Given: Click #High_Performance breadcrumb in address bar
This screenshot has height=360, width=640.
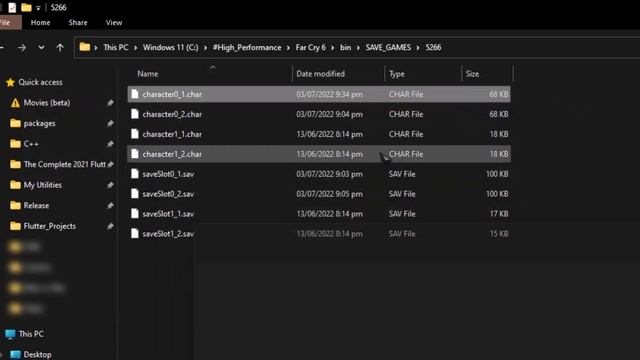Looking at the screenshot, I should pyautogui.click(x=247, y=47).
